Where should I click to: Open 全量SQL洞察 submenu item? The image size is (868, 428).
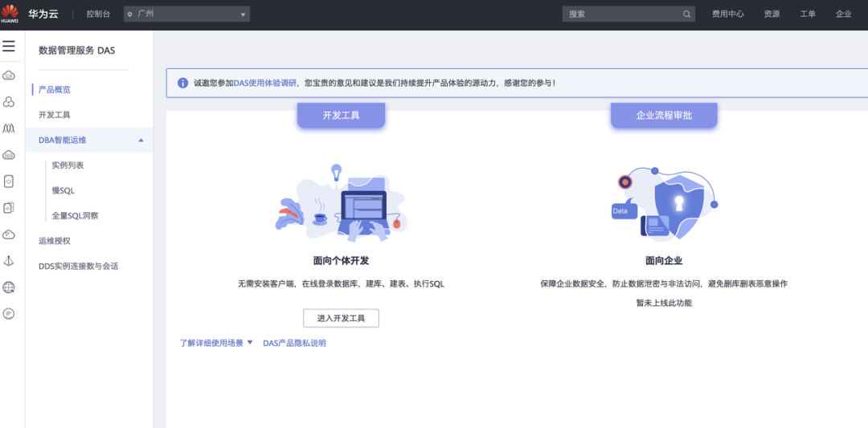pos(76,216)
